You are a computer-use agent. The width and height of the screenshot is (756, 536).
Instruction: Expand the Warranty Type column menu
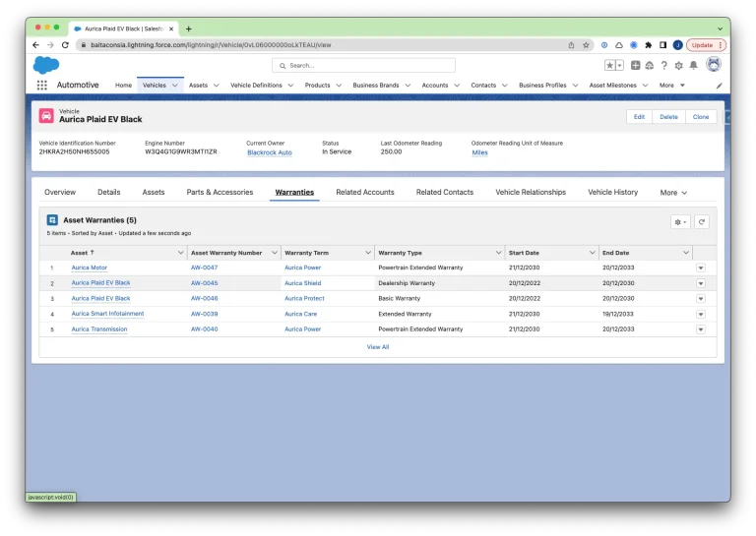[498, 253]
